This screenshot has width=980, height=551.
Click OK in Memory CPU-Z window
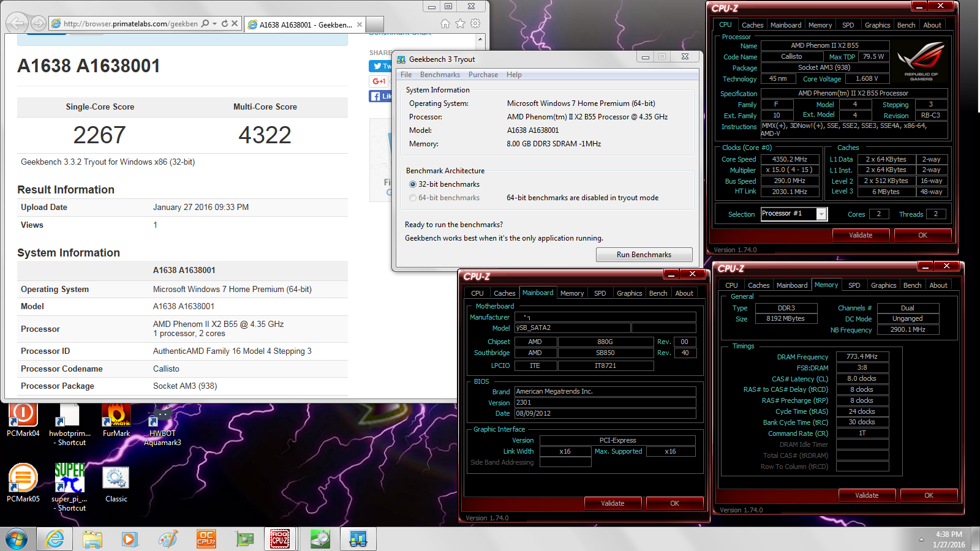tap(929, 495)
